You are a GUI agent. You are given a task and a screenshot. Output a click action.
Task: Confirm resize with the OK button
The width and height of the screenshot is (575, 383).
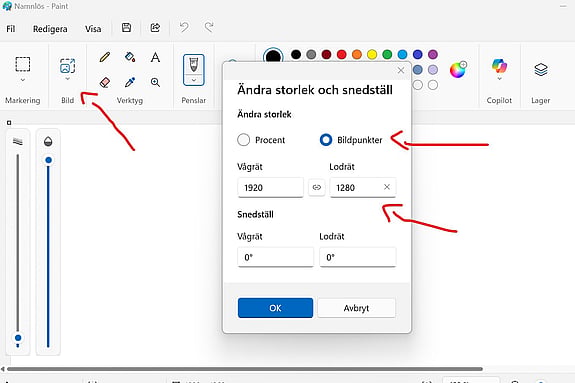point(275,308)
